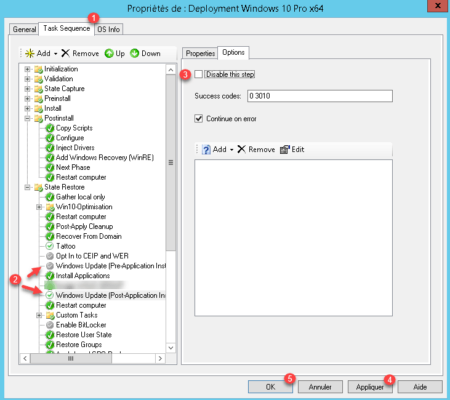Click the Aide button

pyautogui.click(x=420, y=387)
